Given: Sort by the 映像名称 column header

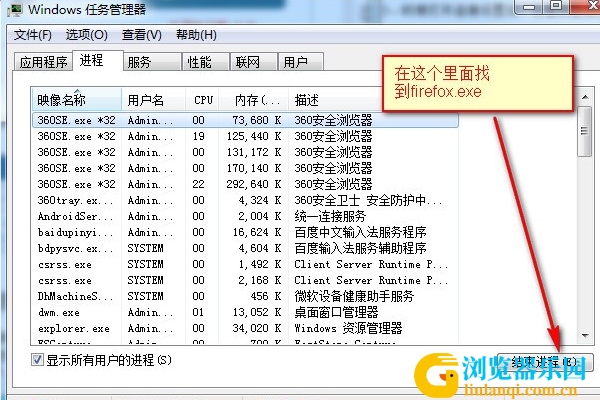Looking at the screenshot, I should 77,100.
